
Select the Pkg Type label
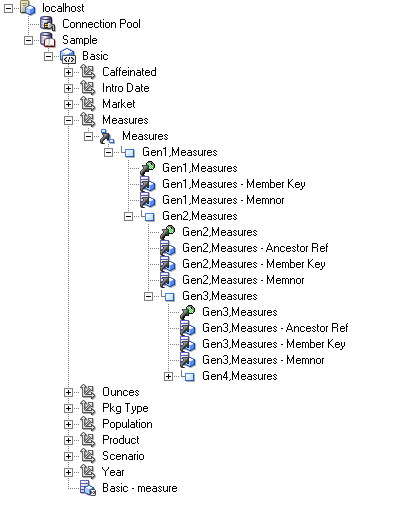pyautogui.click(x=125, y=408)
